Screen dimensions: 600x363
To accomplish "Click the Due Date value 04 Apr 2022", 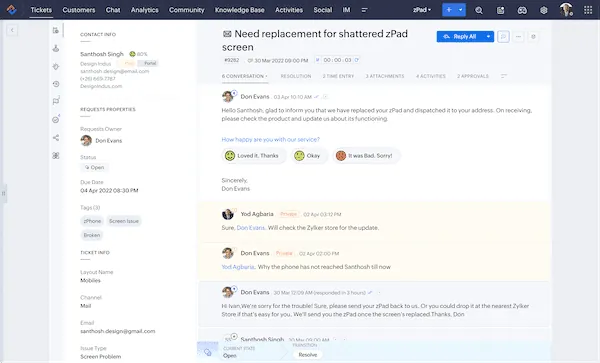I will pyautogui.click(x=109, y=190).
